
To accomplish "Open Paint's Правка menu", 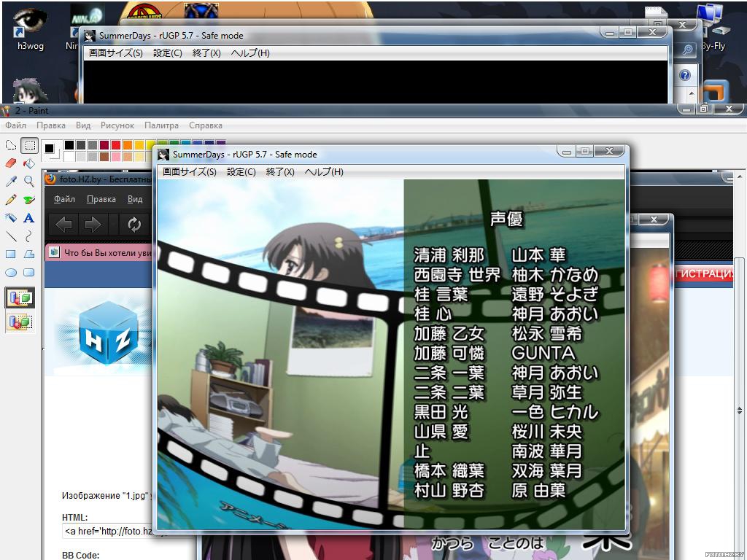I will click(x=51, y=125).
